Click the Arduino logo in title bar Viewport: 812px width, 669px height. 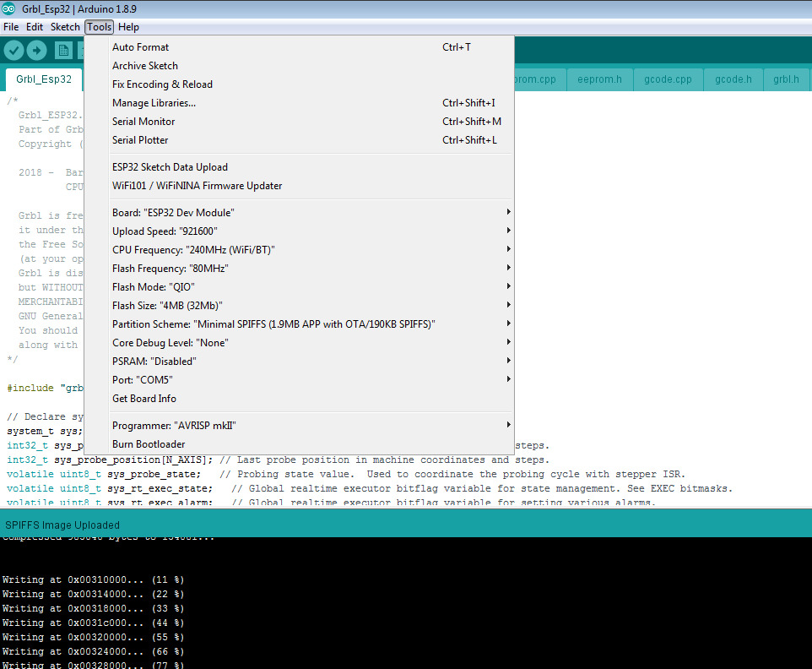(8, 8)
